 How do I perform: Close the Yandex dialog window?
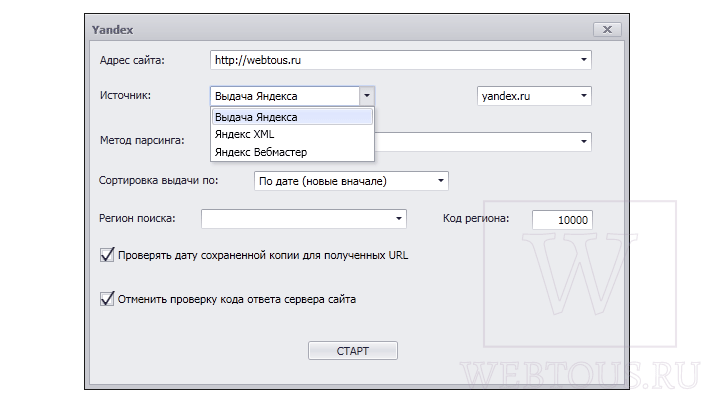(x=607, y=29)
